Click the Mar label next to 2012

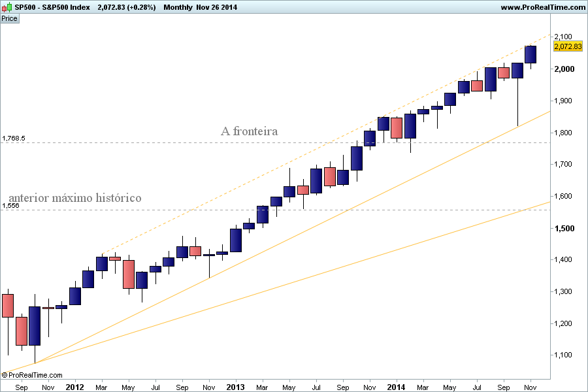[x=101, y=387]
